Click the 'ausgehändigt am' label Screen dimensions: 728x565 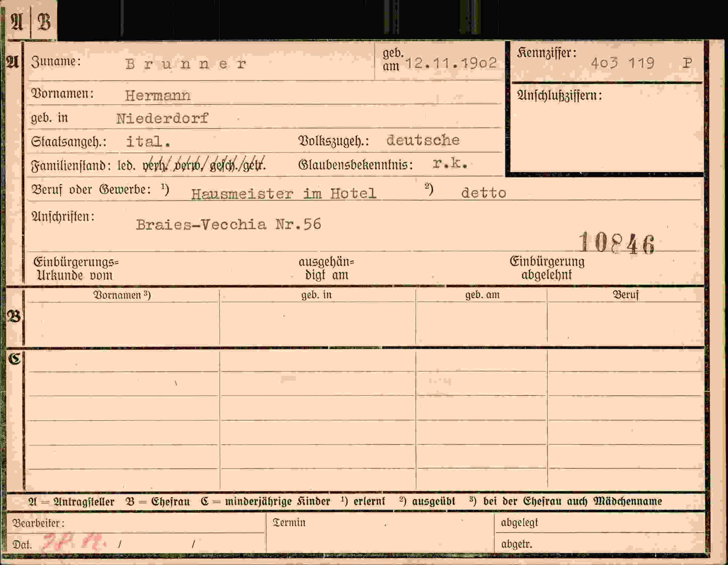tap(326, 268)
